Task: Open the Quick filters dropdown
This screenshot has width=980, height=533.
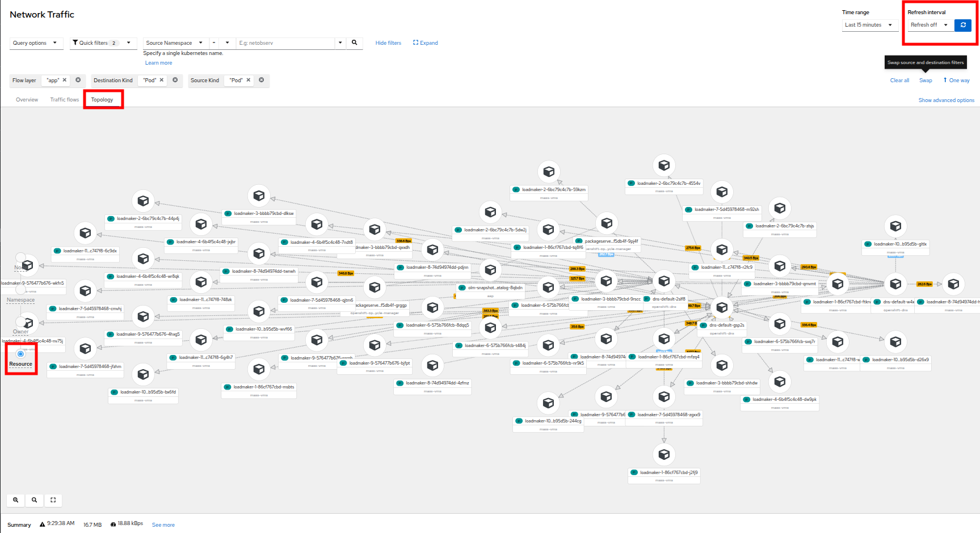Action: coord(103,43)
